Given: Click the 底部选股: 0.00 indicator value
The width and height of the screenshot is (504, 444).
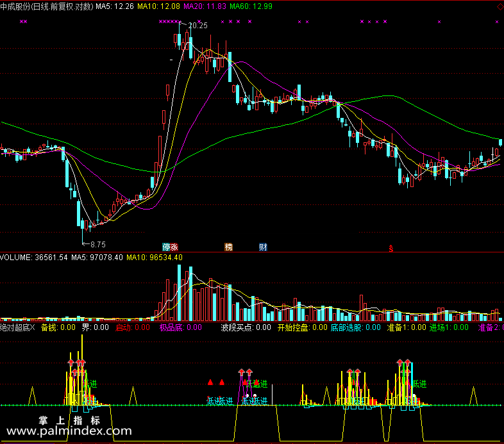Looking at the screenshot, I should tap(356, 327).
